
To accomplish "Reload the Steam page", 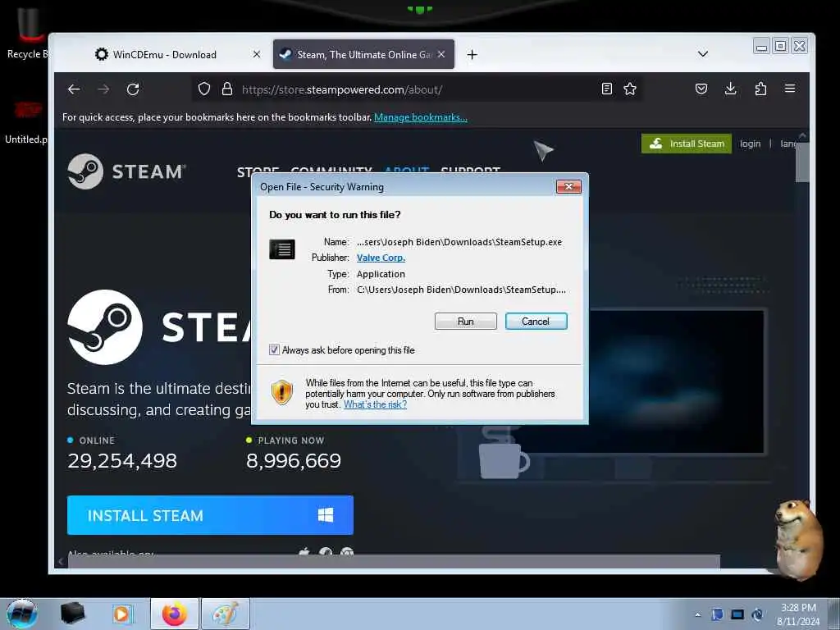I will (x=133, y=89).
